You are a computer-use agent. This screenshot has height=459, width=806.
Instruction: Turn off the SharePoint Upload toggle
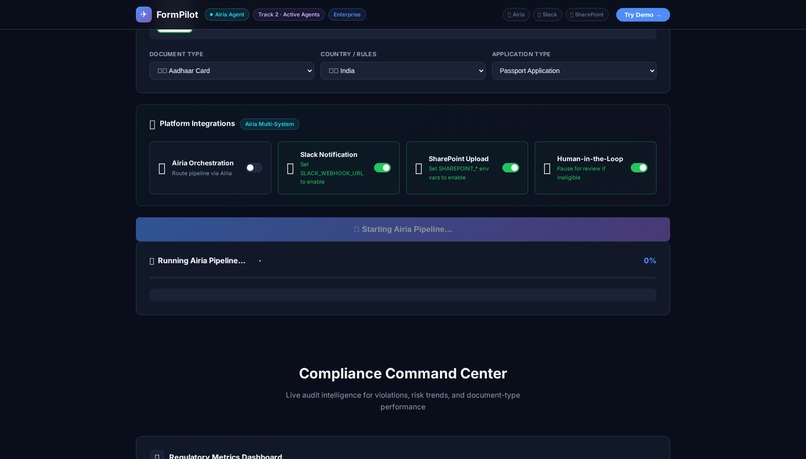tap(510, 168)
